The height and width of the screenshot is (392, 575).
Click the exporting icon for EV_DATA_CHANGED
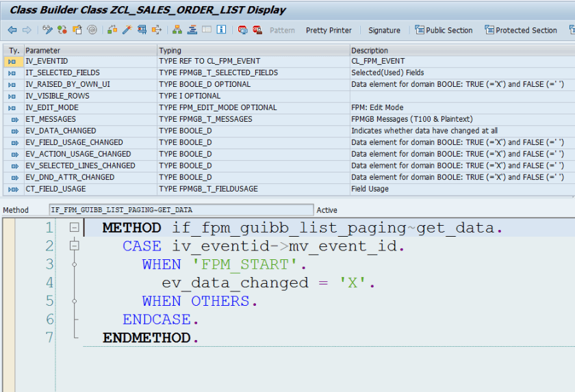click(14, 131)
